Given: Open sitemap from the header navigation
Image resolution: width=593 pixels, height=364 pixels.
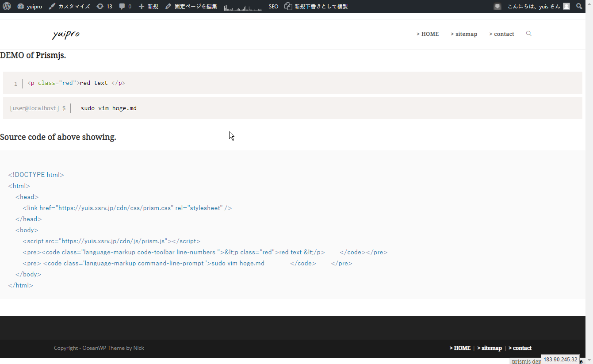Looking at the screenshot, I should tap(464, 34).
